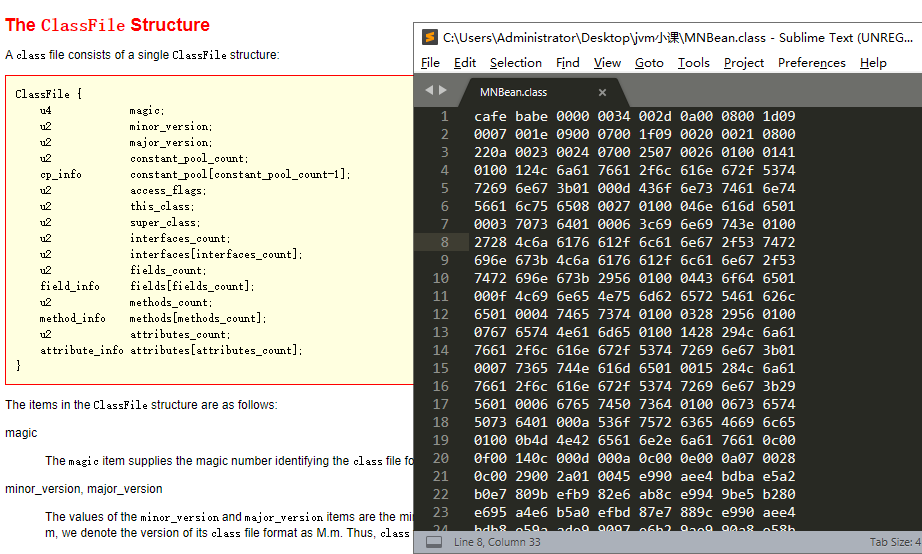Open the File menu
The width and height of the screenshot is (922, 554).
click(430, 63)
